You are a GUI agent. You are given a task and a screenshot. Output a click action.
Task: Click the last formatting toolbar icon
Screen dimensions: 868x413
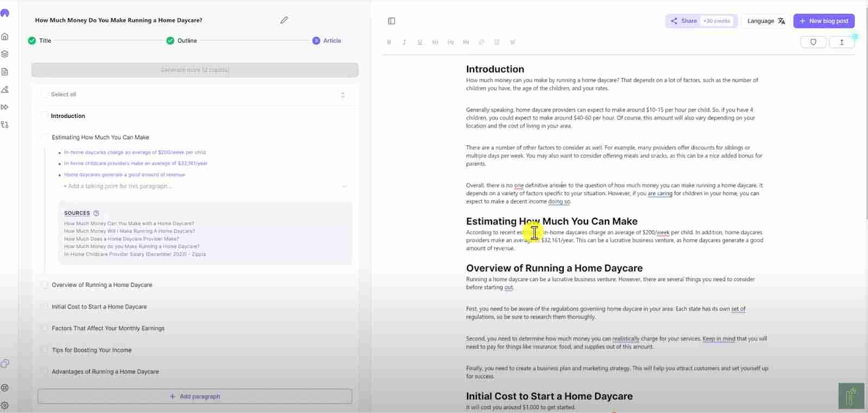coord(512,42)
